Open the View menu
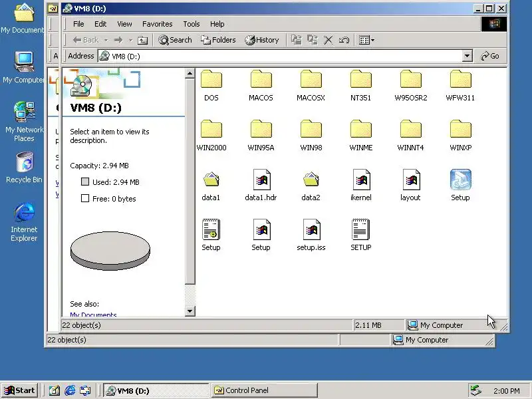532x399 pixels. (124, 24)
